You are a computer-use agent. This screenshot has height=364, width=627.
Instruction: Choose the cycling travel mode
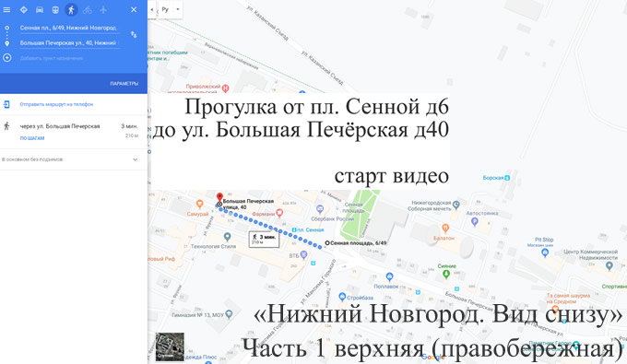[x=88, y=9]
